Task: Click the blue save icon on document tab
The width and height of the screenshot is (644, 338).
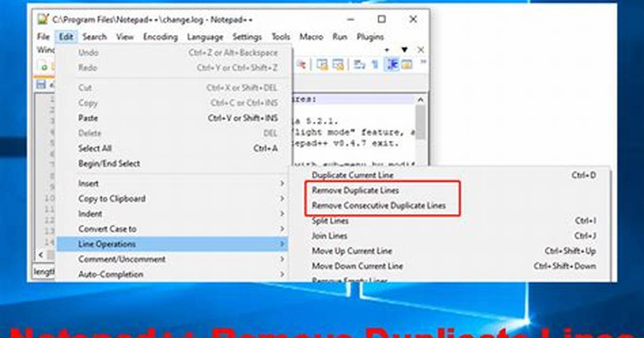Action: [41, 84]
